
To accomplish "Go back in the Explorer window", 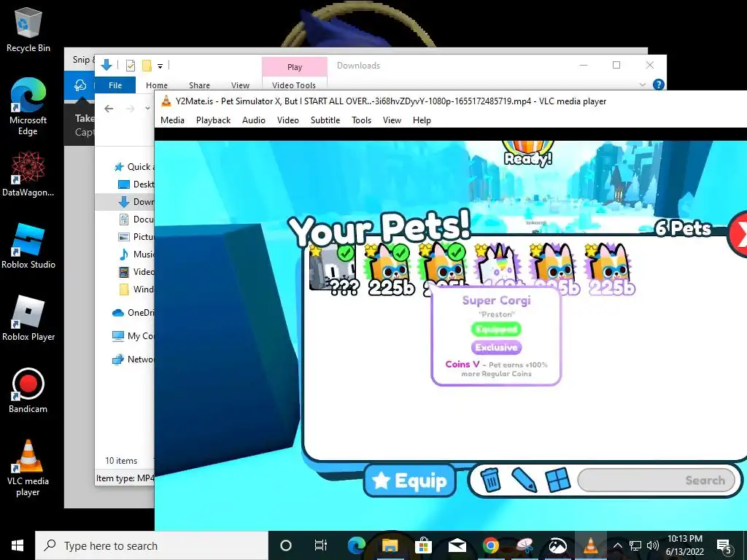I will pos(109,109).
